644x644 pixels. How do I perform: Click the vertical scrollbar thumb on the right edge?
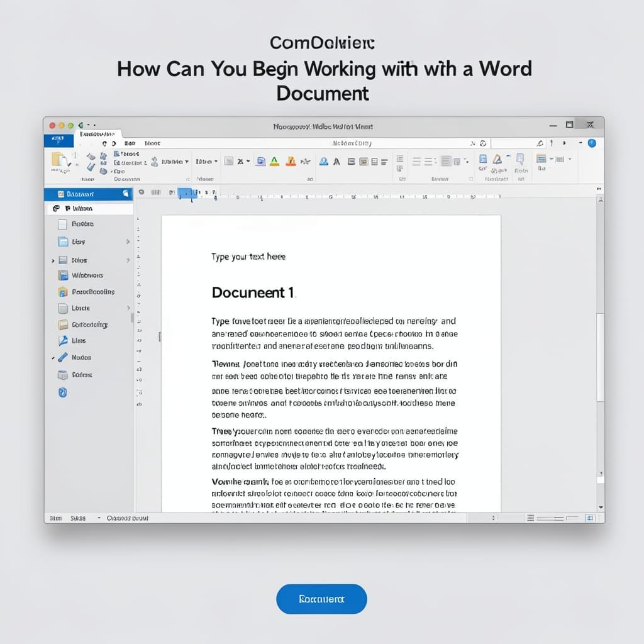tap(600, 357)
